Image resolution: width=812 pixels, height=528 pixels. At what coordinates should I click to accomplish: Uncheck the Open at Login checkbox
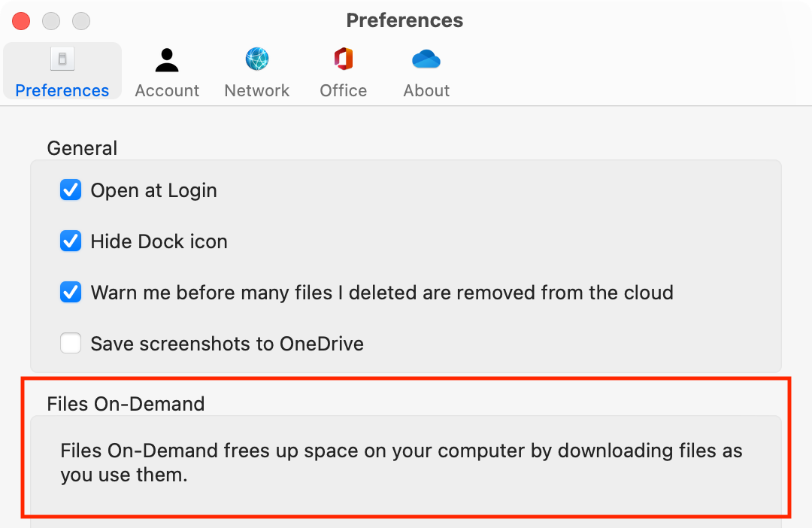coord(71,190)
